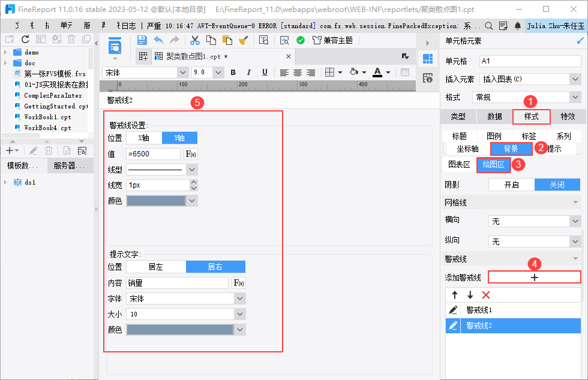The height and width of the screenshot is (380, 588).
Task: Click the 内容 field containing 销量
Action: (x=177, y=283)
